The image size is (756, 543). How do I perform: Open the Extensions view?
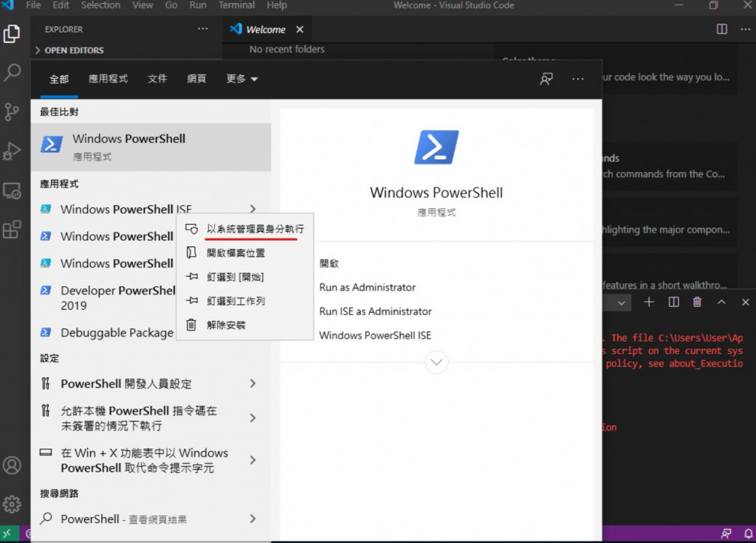12,229
